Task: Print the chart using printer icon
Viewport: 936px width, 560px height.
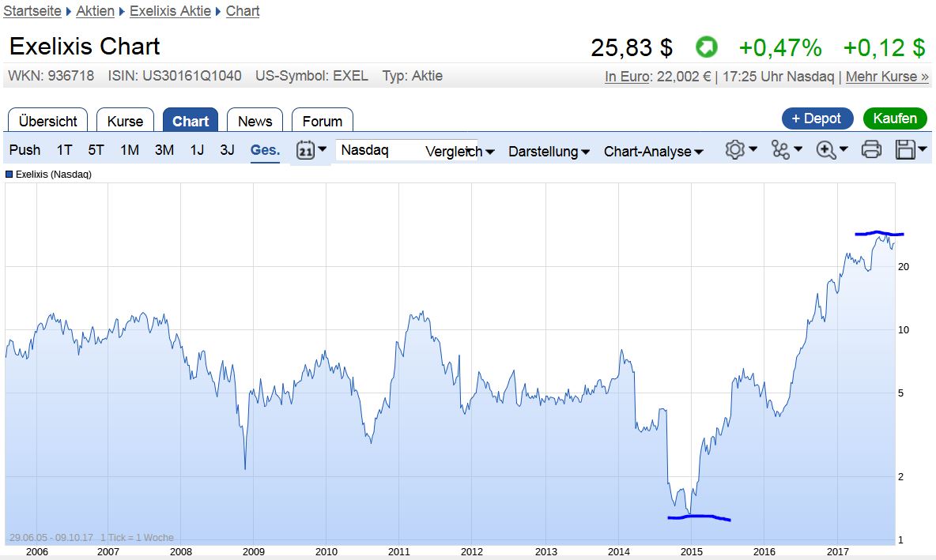Action: click(871, 150)
